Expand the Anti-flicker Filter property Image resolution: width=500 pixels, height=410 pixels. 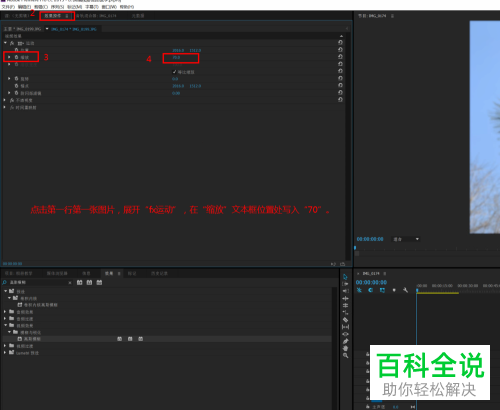(x=9, y=93)
